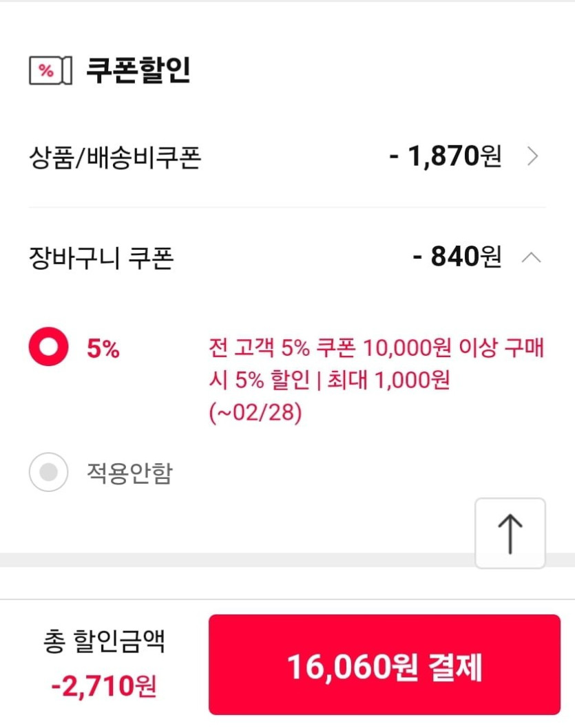Viewport: 575px width, 728px height.
Task: Click the - 840원 cart coupon amount
Action: pyautogui.click(x=457, y=258)
